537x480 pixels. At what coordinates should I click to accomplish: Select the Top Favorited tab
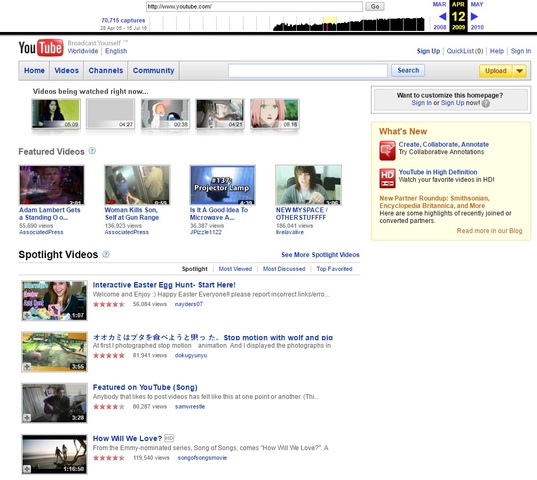click(334, 269)
